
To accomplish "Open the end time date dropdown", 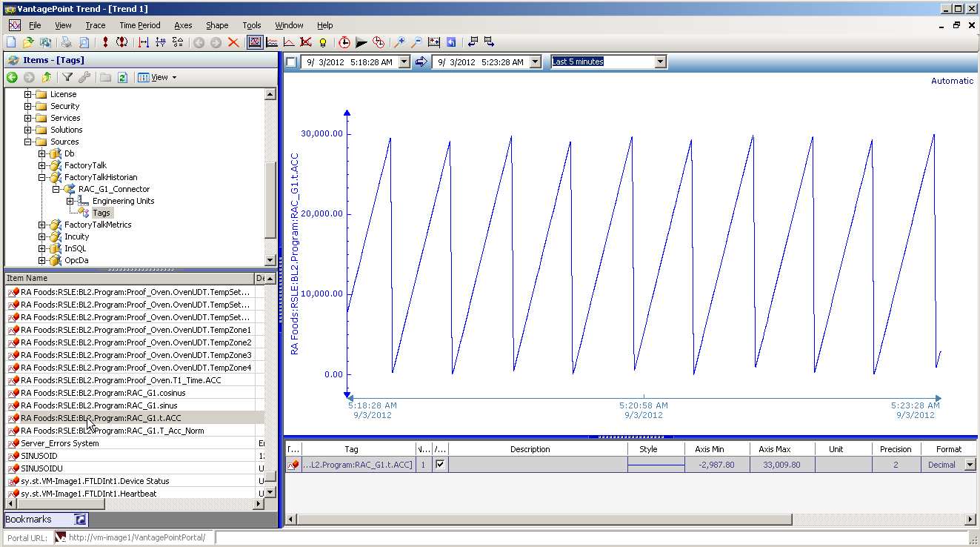I will pos(536,62).
